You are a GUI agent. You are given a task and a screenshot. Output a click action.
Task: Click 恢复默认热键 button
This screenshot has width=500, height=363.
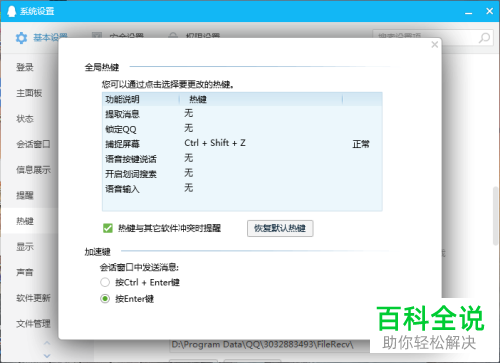[x=280, y=228]
